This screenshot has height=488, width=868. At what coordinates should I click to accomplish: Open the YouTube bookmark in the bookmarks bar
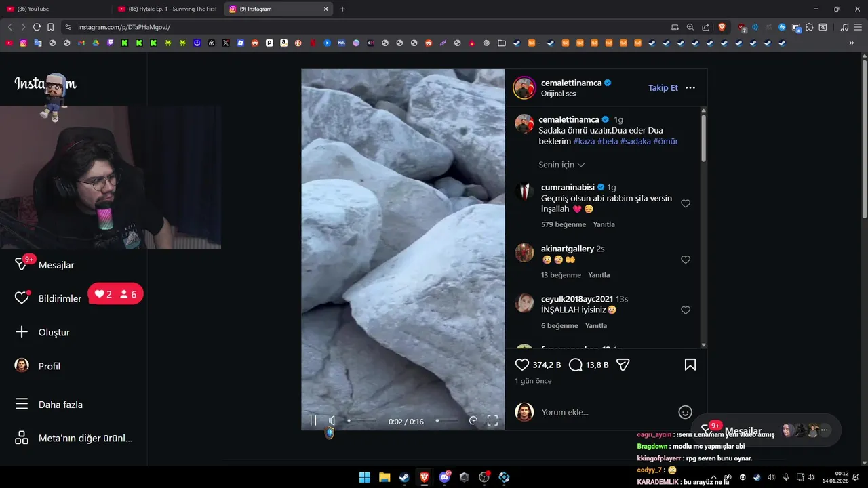pyautogui.click(x=9, y=43)
